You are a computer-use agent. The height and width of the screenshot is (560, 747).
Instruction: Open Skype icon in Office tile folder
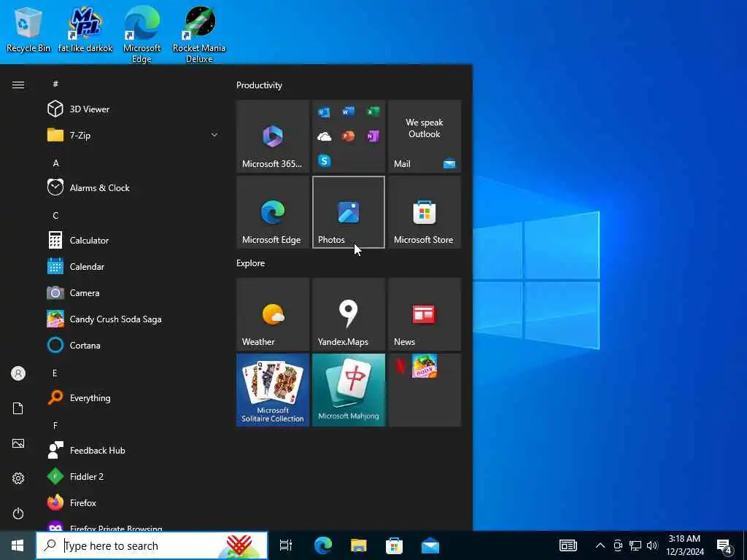tap(324, 161)
